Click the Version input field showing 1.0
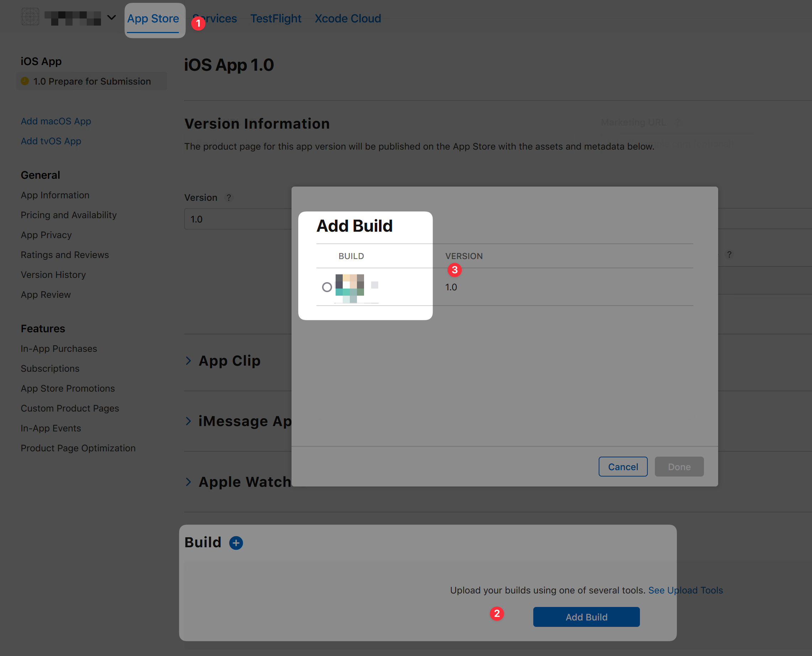 (238, 219)
